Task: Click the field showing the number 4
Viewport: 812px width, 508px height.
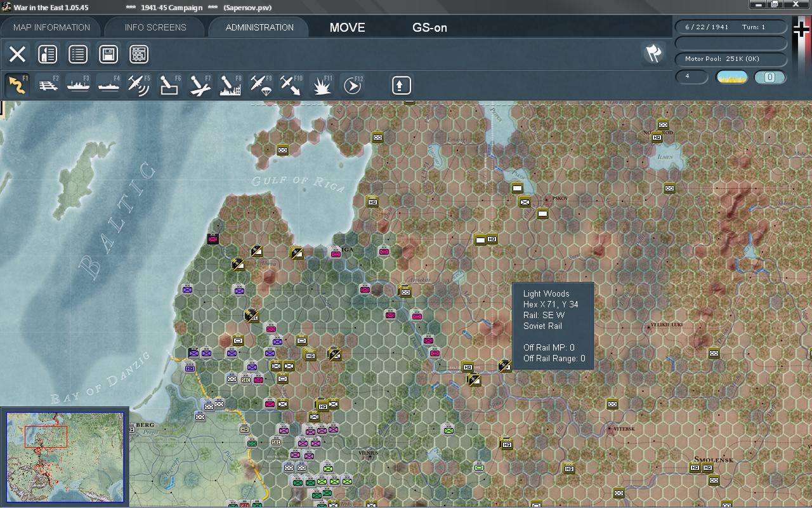Action: (691, 77)
